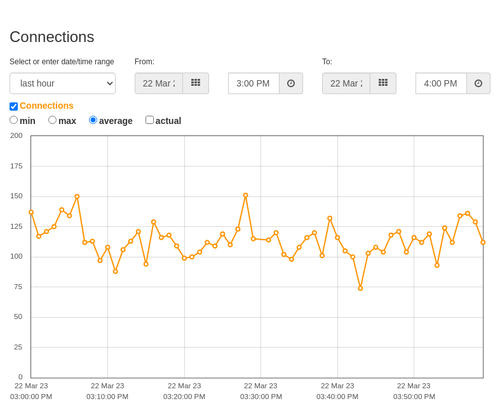Select the min radio button

[14, 120]
